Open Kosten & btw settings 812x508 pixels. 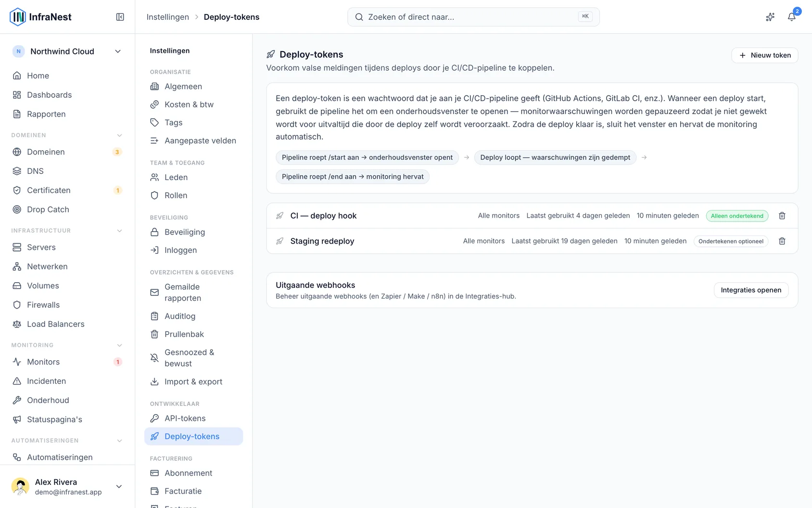[193, 104]
